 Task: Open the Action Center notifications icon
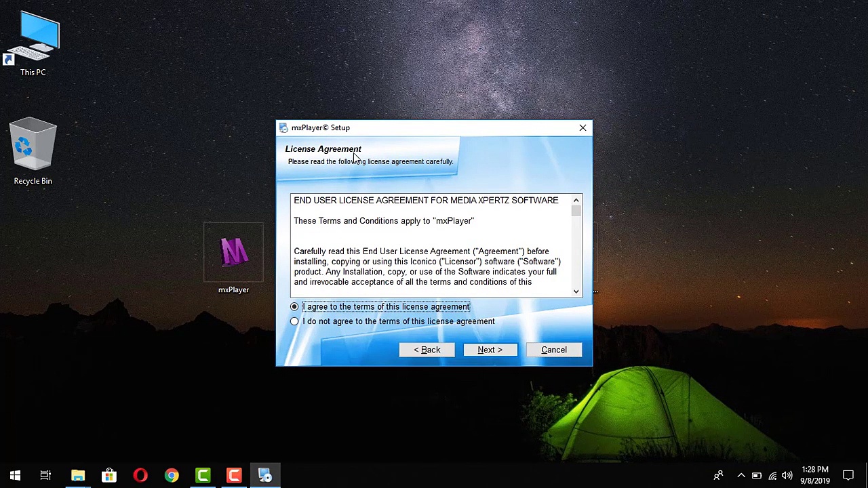click(x=848, y=476)
